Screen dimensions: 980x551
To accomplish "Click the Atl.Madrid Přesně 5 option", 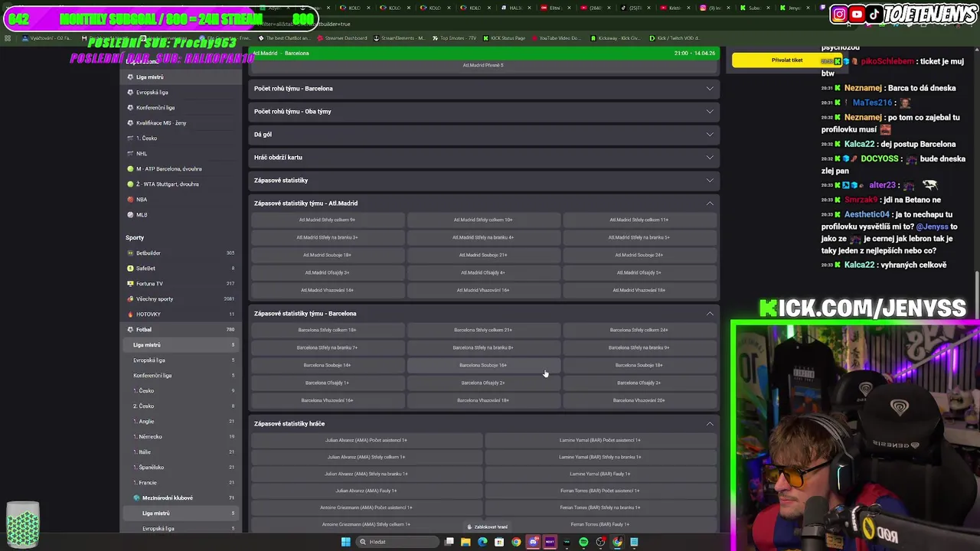I will [483, 66].
